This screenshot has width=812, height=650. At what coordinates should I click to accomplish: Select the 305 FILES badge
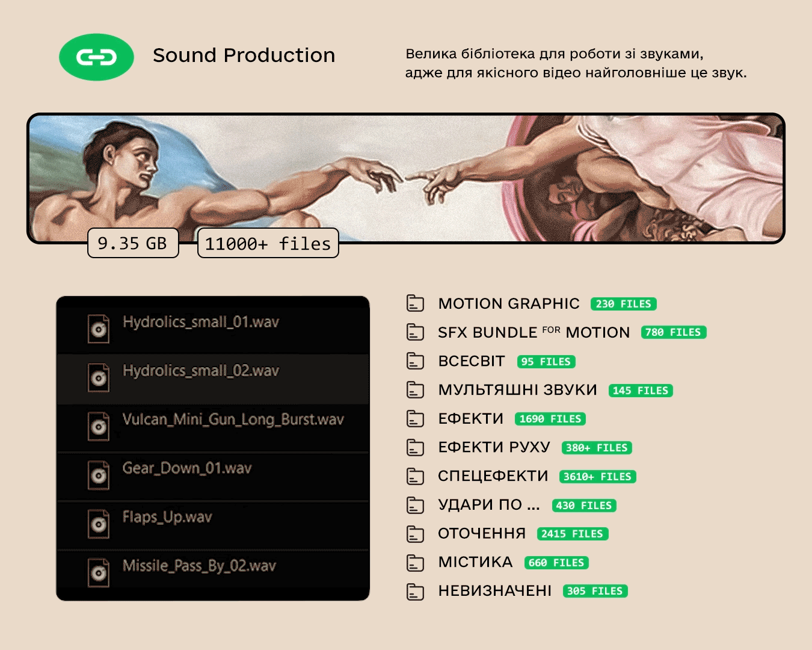[x=595, y=591]
